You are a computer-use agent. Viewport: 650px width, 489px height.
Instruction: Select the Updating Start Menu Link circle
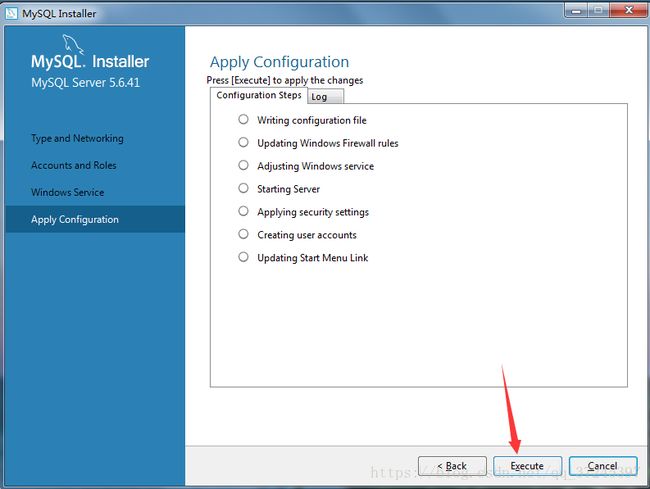pyautogui.click(x=243, y=257)
